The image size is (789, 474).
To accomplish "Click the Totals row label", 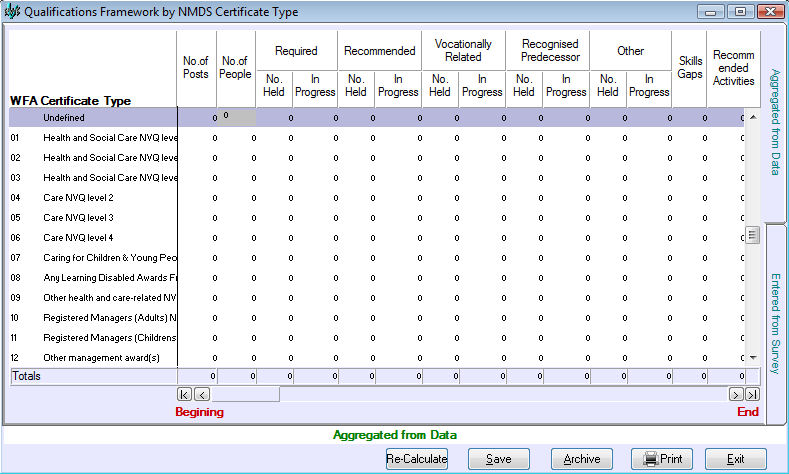I will 27,376.
